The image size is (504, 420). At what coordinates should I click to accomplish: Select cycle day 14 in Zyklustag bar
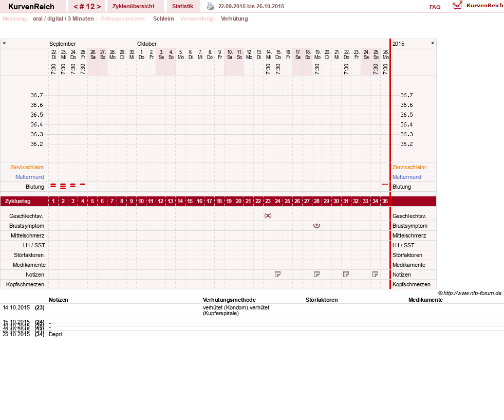click(x=180, y=201)
